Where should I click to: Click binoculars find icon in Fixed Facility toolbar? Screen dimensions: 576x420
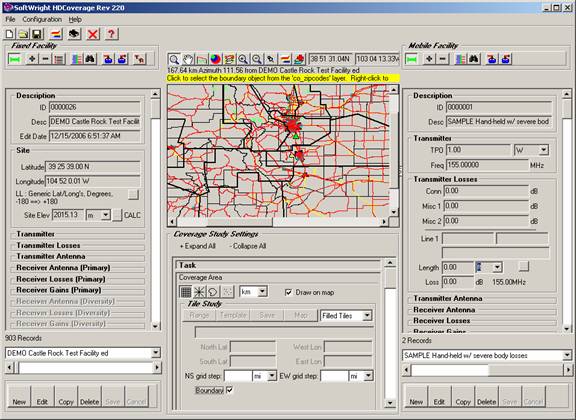(90, 59)
